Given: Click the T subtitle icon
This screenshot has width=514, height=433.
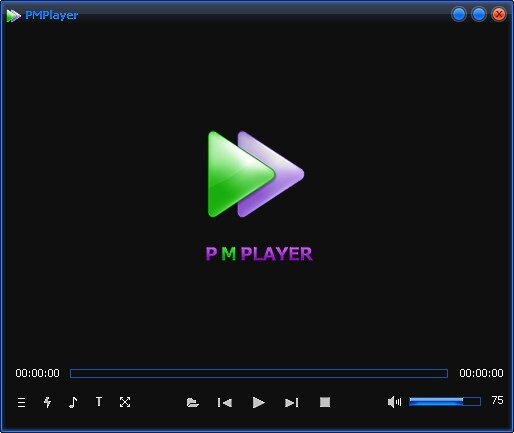Looking at the screenshot, I should point(99,402).
